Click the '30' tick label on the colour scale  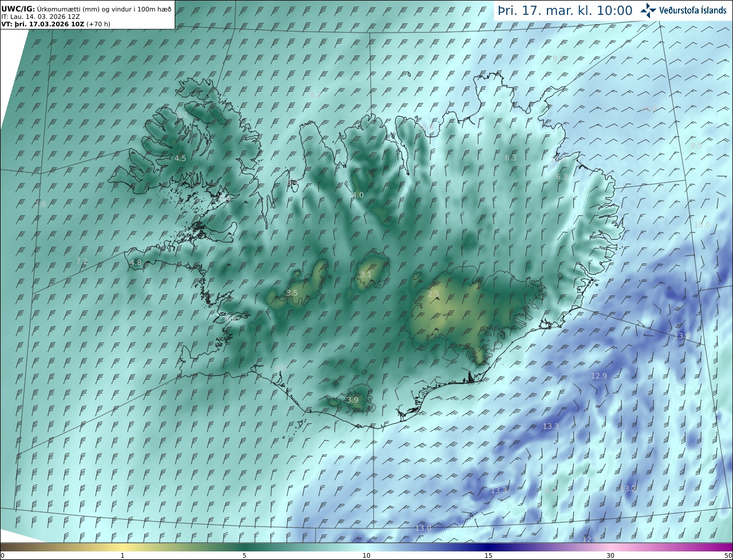tap(610, 555)
